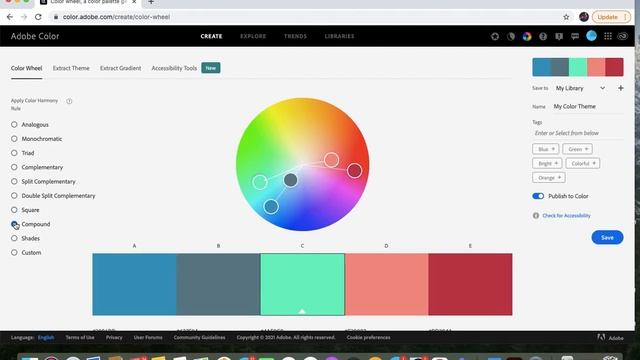Open a new browser tab
This screenshot has height=360, width=640.
tap(151, 2)
